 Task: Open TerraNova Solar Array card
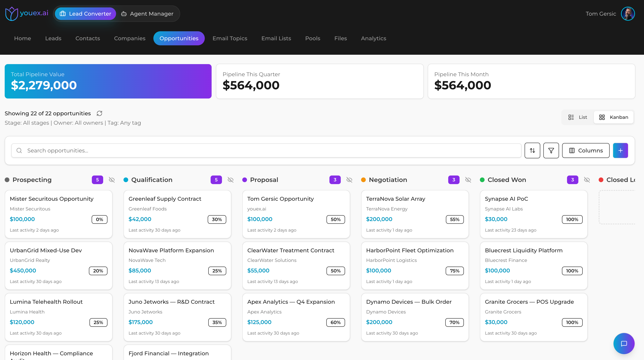click(x=415, y=214)
